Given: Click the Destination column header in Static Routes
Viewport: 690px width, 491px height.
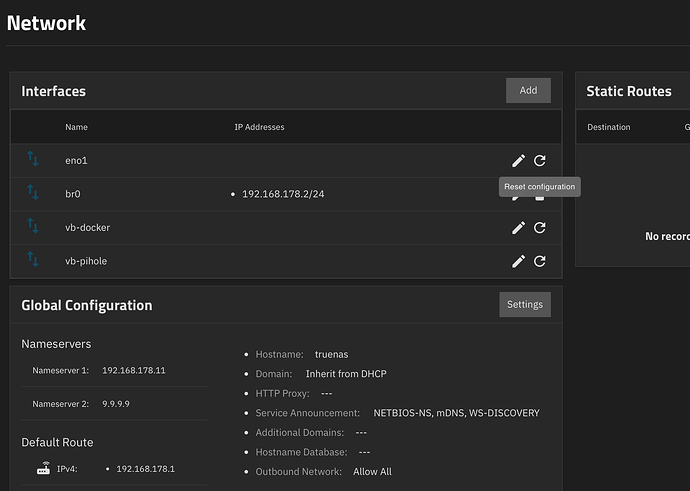Looking at the screenshot, I should coord(609,127).
